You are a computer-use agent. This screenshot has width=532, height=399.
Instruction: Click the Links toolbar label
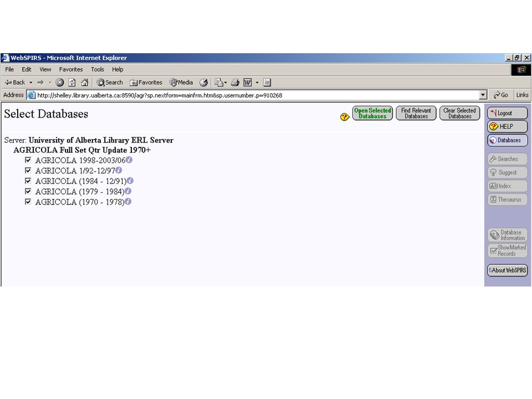click(522, 95)
